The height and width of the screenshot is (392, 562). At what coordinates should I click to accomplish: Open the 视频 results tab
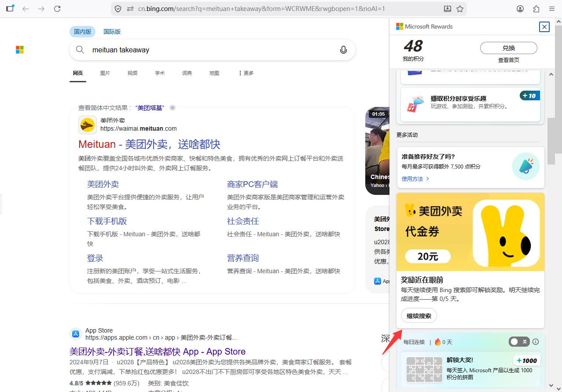(x=132, y=73)
